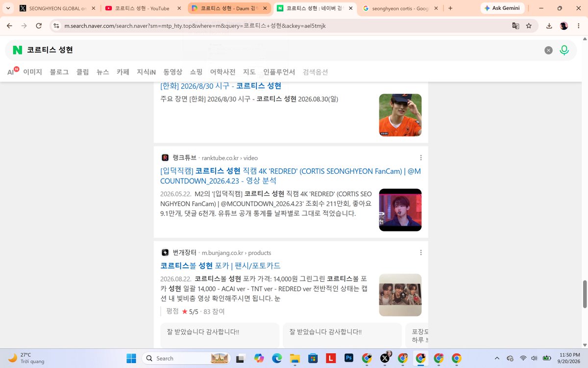Select the 동영상 search category
The image size is (588, 368).
(173, 72)
